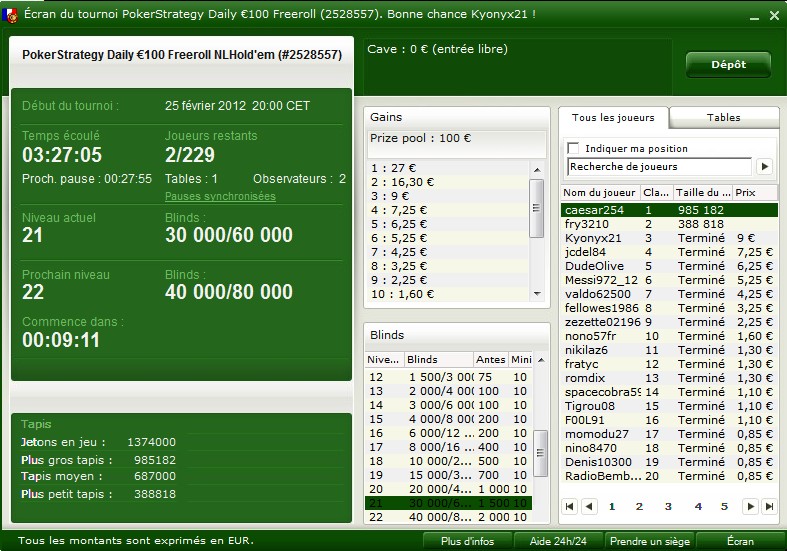
Task: Focus the Recherche de joueurs field
Action: (x=660, y=167)
